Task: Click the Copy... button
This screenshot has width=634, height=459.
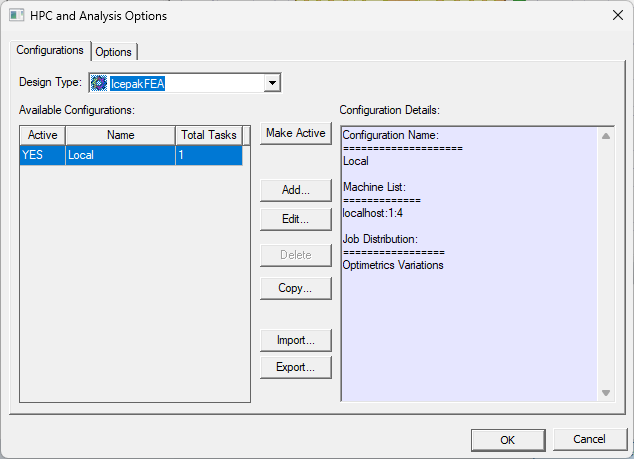Action: point(296,288)
